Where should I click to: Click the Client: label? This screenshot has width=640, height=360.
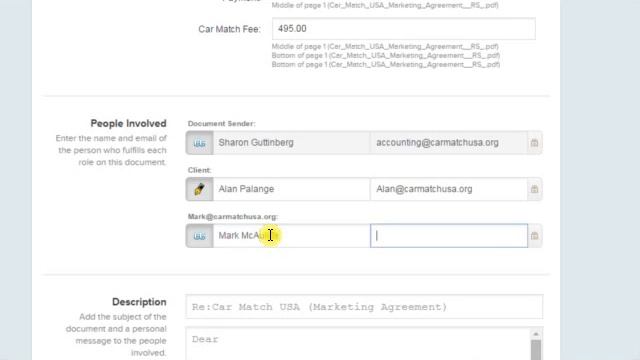tap(200, 170)
